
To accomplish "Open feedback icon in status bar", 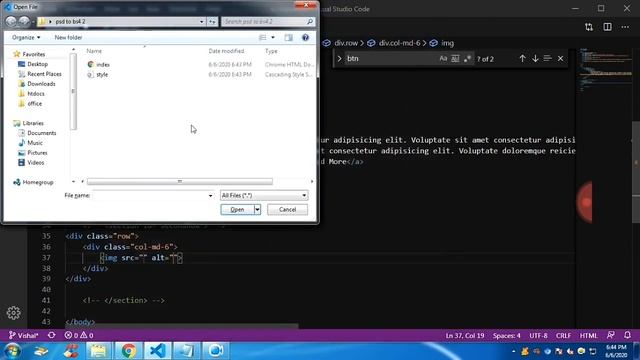I will (x=611, y=336).
